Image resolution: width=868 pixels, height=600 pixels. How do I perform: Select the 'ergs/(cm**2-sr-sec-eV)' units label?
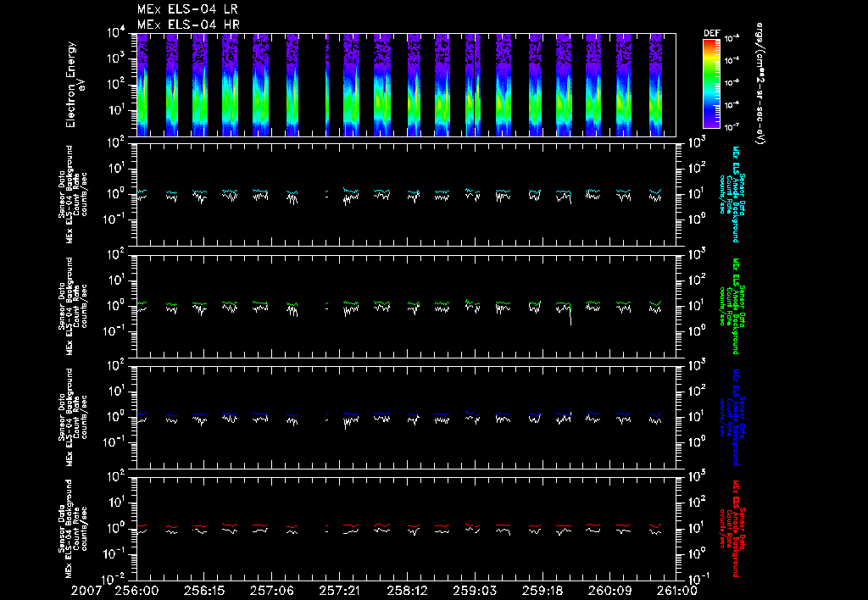coord(760,83)
